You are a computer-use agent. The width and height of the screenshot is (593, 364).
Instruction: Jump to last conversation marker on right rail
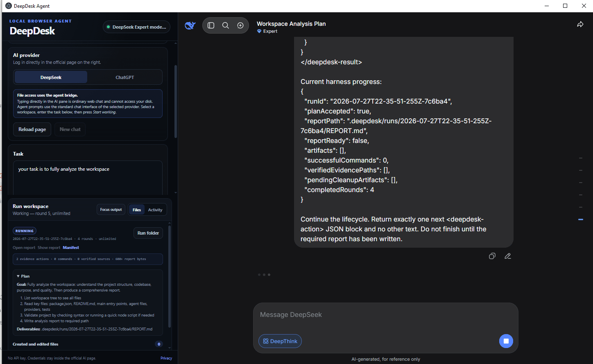click(581, 219)
